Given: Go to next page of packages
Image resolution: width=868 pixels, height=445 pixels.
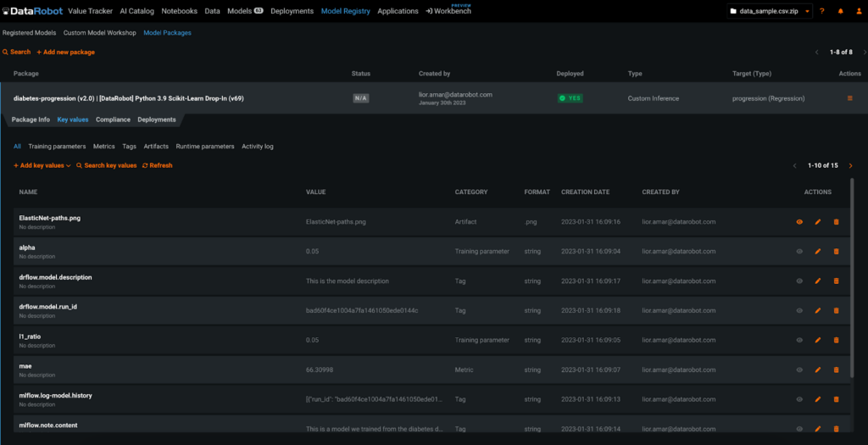Looking at the screenshot, I should click(x=865, y=52).
